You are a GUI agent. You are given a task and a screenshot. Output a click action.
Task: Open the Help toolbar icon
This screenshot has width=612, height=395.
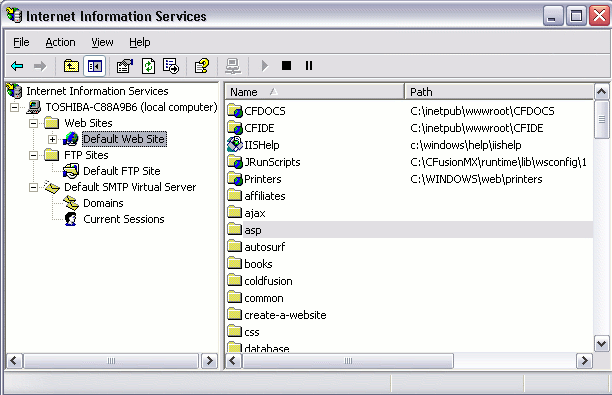coord(201,66)
